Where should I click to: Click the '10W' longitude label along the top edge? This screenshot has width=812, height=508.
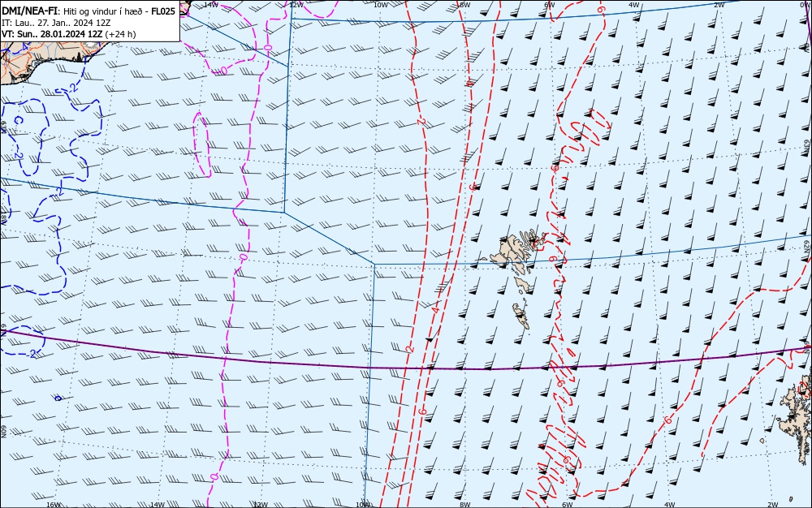381,4
